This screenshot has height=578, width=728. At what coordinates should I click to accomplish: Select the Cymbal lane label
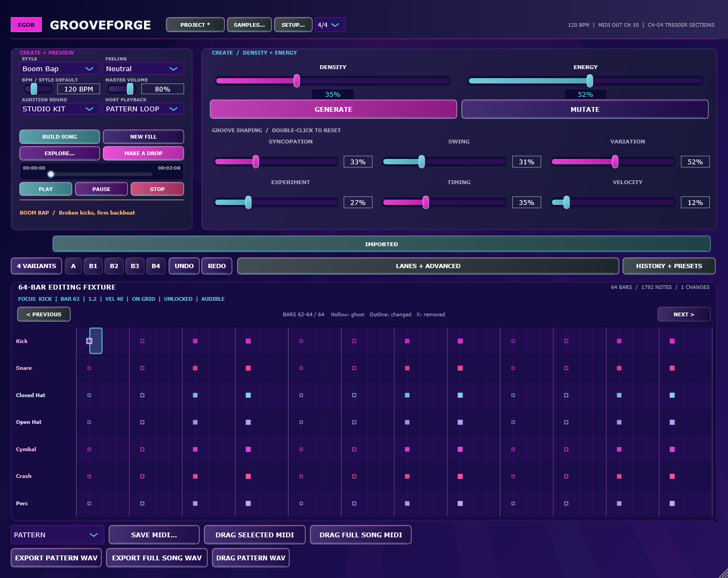26,450
